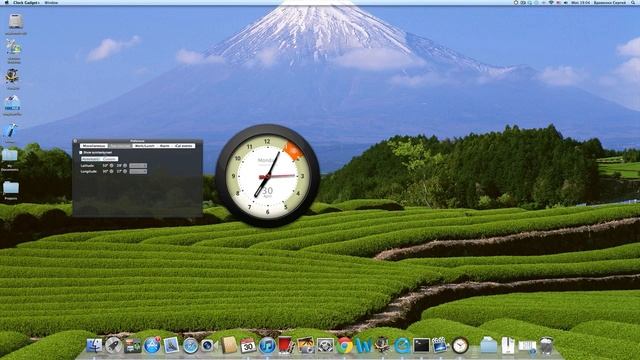Switch to the Alarm preferences tab

pyautogui.click(x=164, y=146)
